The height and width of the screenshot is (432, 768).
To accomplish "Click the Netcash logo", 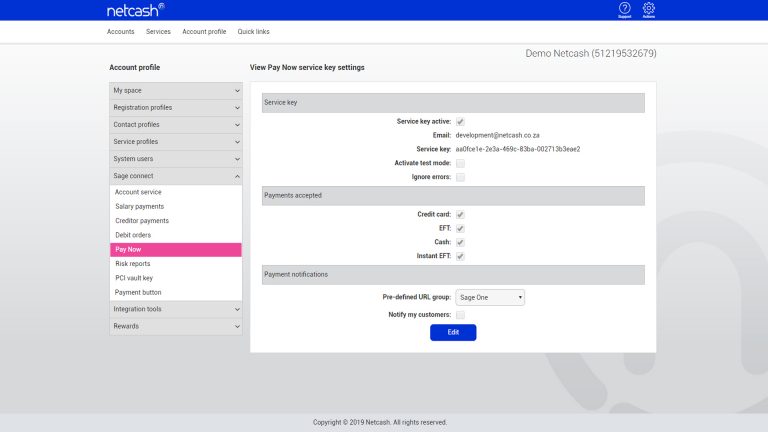I will (136, 10).
